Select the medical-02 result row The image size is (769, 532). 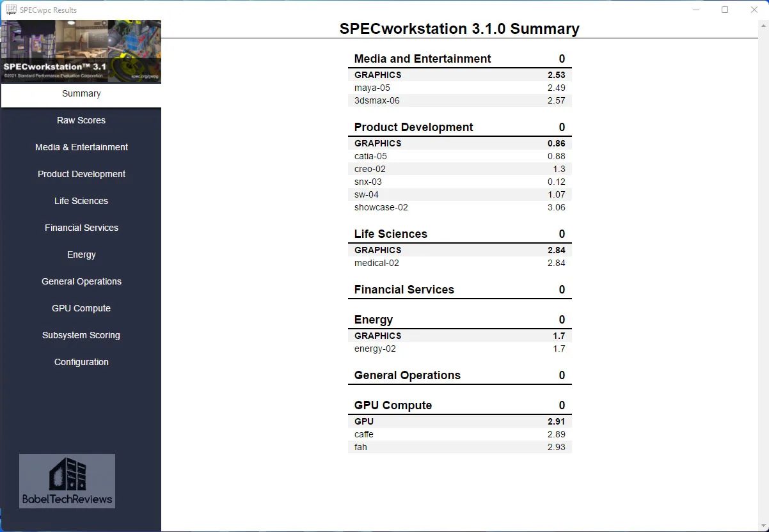coord(460,263)
